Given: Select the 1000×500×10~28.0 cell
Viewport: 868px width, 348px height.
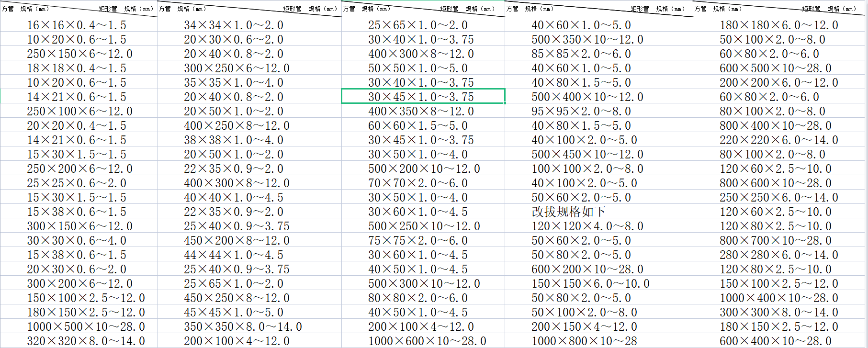Looking at the screenshot, I should 86,326.
